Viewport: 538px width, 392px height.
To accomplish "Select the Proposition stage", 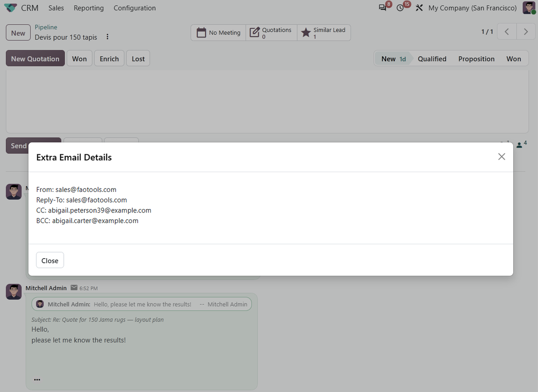I will point(476,59).
